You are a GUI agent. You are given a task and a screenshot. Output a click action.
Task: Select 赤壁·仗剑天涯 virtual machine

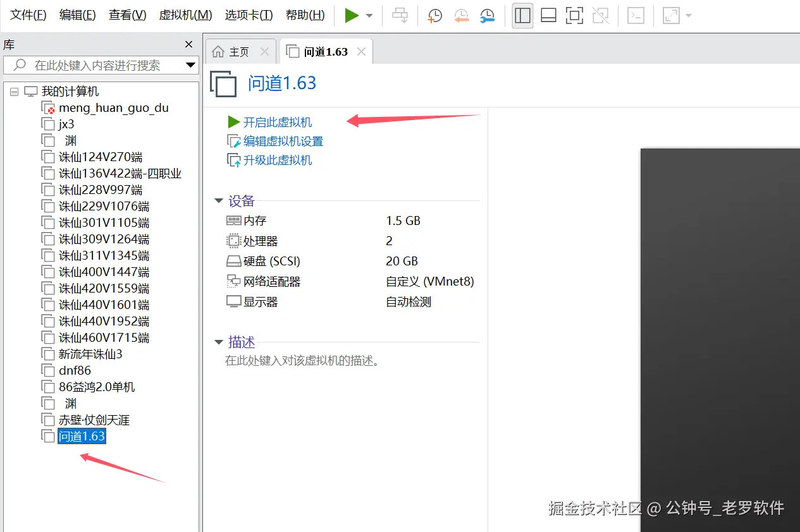coord(94,420)
